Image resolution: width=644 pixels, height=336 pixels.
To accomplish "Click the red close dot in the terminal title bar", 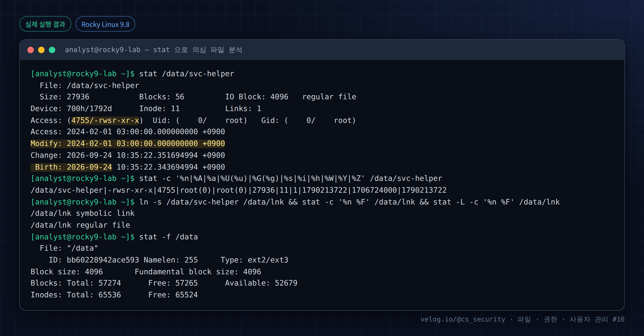I will [x=31, y=50].
